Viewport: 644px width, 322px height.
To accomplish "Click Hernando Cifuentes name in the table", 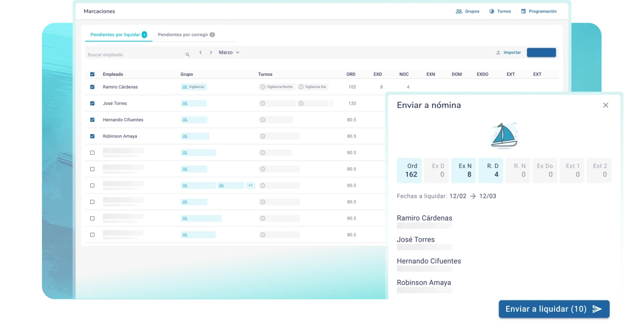I will pyautogui.click(x=123, y=120).
